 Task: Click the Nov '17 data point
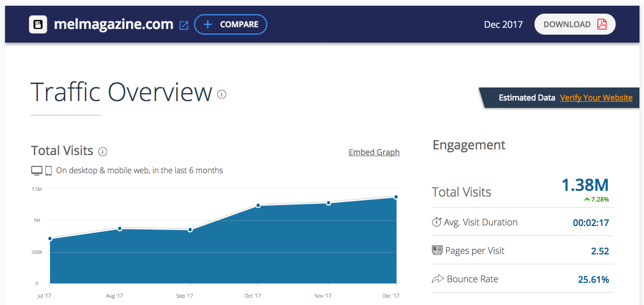329,203
